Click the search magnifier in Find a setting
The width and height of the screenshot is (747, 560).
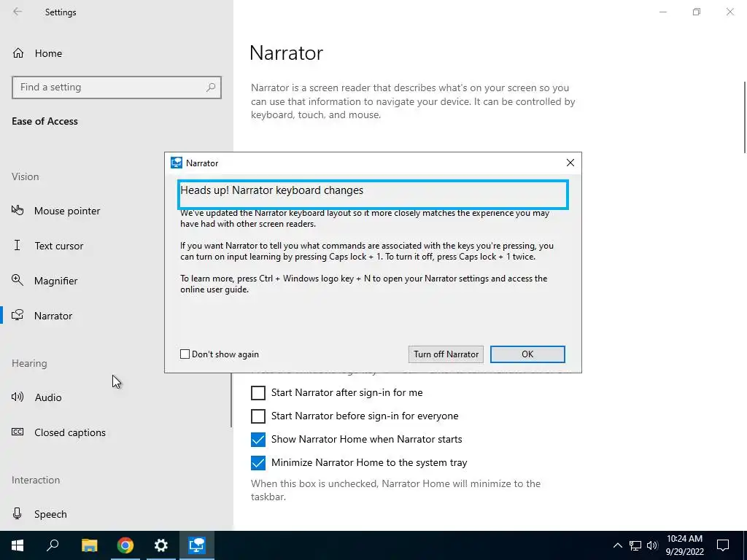click(x=211, y=87)
